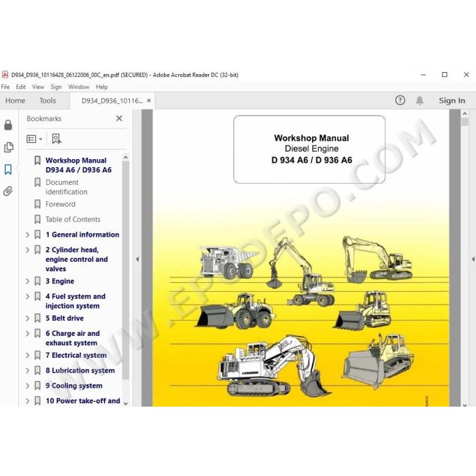Open 9 Cooling system bookmark text
Image resolution: width=476 pixels, height=476 pixels.
click(74, 386)
